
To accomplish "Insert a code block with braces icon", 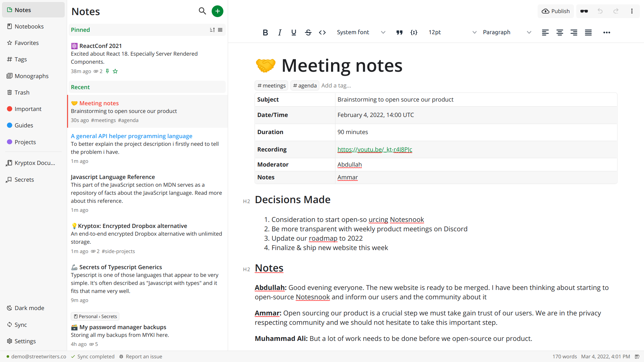I will [414, 33].
